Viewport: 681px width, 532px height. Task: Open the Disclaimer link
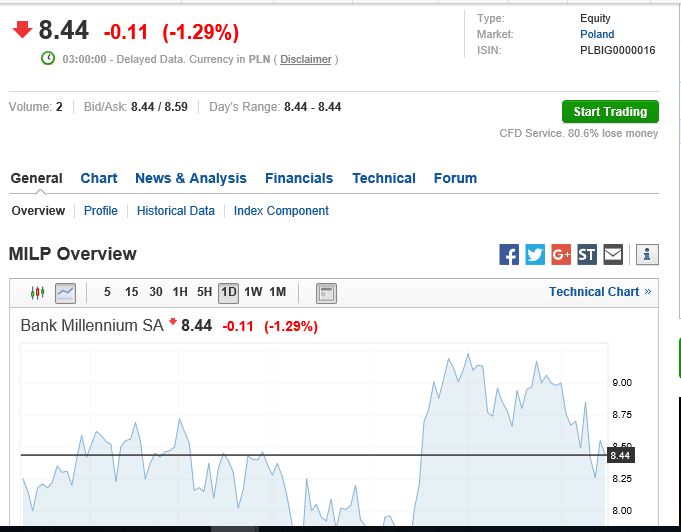[306, 59]
